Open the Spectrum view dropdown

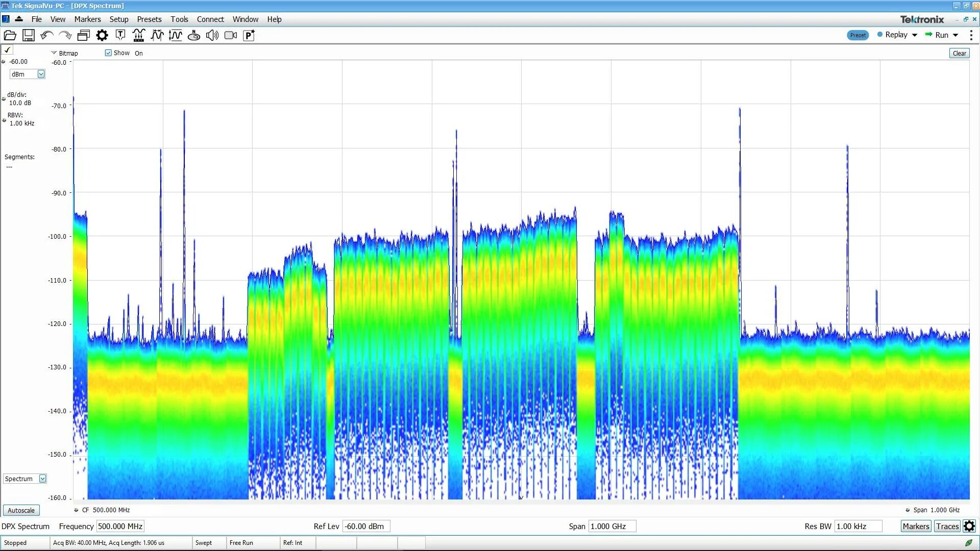(42, 479)
